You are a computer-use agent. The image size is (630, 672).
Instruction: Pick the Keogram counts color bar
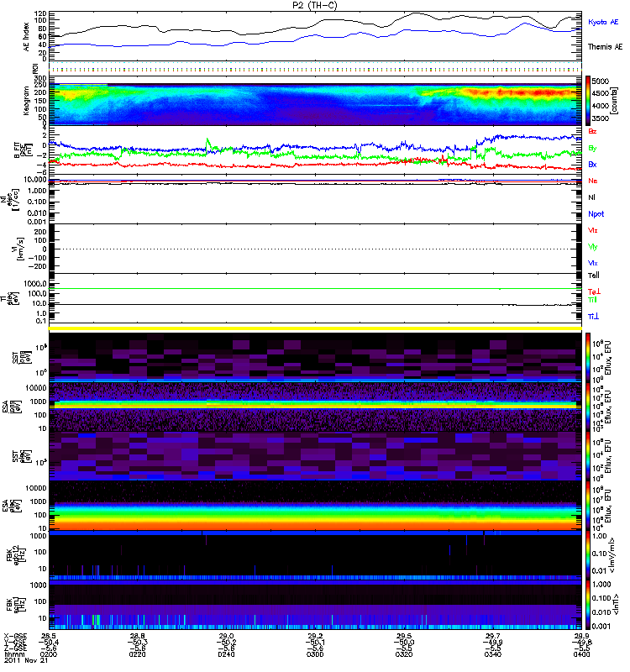(588, 101)
